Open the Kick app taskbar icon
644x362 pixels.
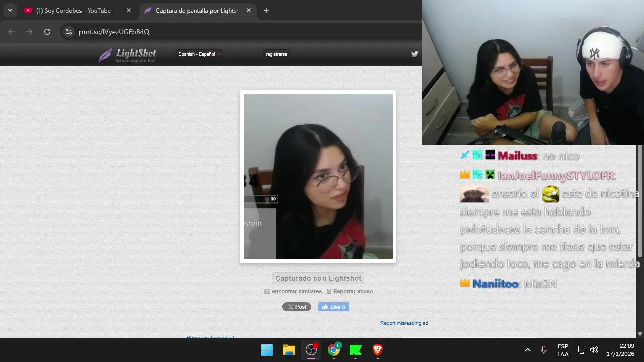click(x=356, y=350)
